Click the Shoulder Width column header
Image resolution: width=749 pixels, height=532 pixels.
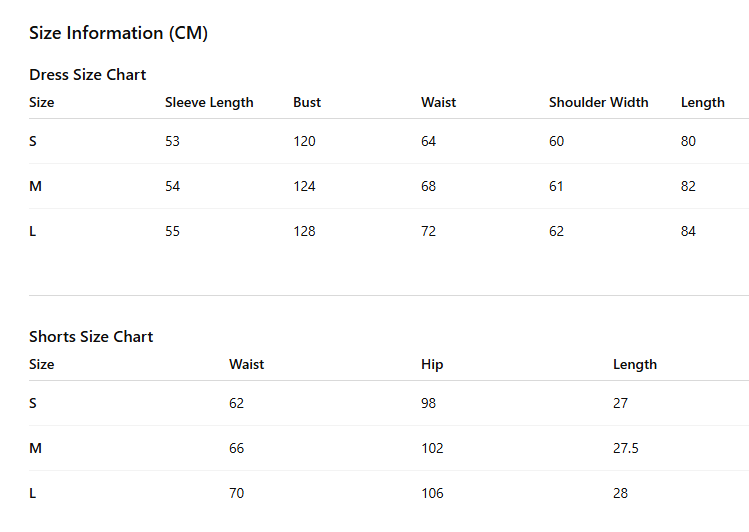coord(599,102)
